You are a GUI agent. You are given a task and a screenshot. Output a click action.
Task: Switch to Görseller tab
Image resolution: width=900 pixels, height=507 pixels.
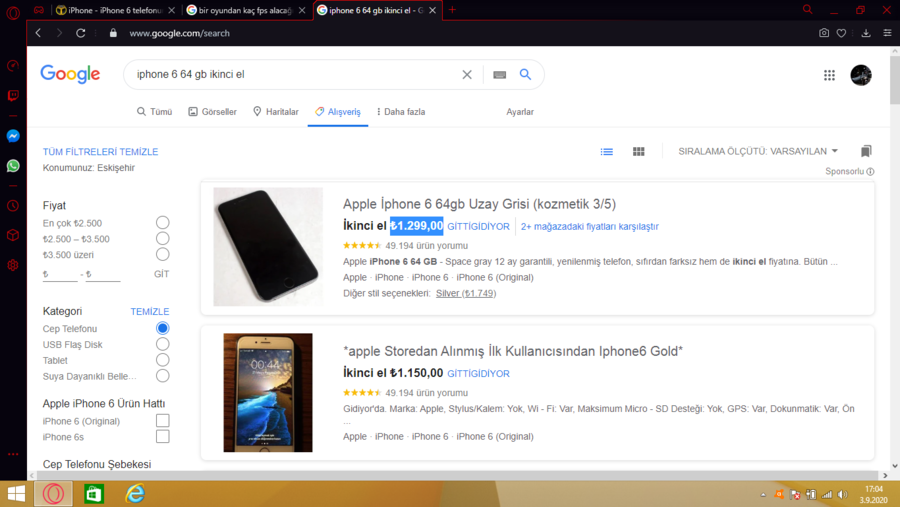pos(212,112)
